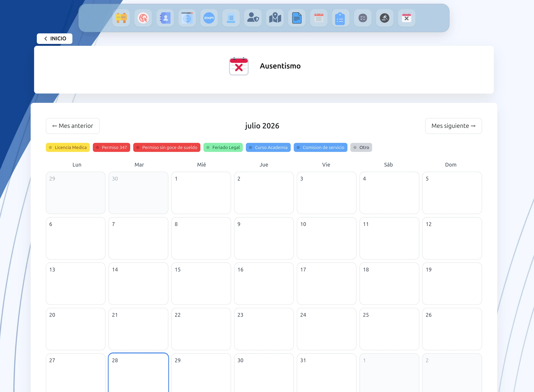Open the browser window globe icon

[187, 18]
